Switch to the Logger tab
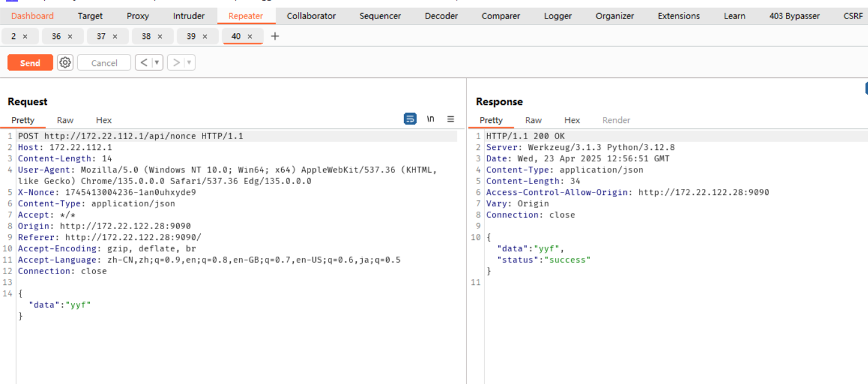Viewport: 868px width, 384px height. (558, 16)
